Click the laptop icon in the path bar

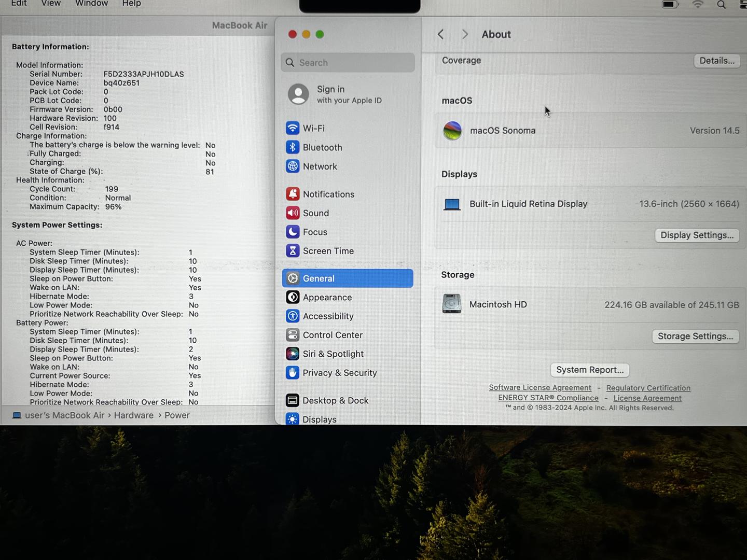[x=17, y=415]
